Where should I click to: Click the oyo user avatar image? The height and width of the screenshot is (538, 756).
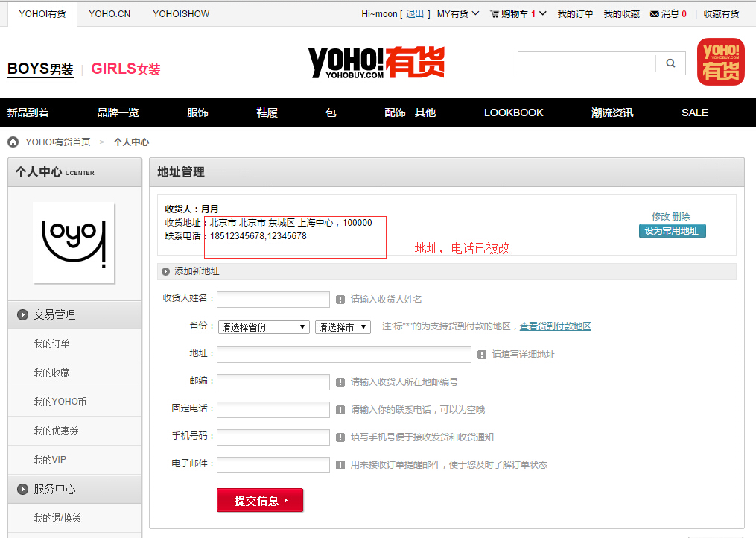click(73, 243)
